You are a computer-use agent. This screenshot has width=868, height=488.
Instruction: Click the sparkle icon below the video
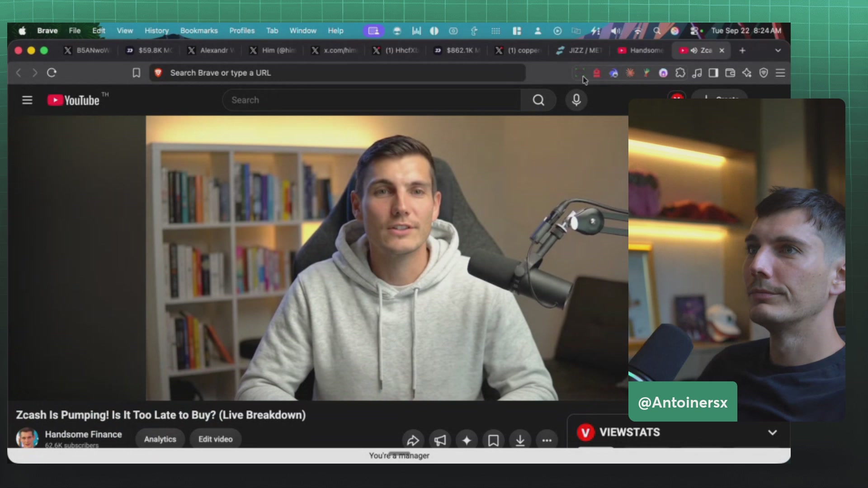pos(467,440)
